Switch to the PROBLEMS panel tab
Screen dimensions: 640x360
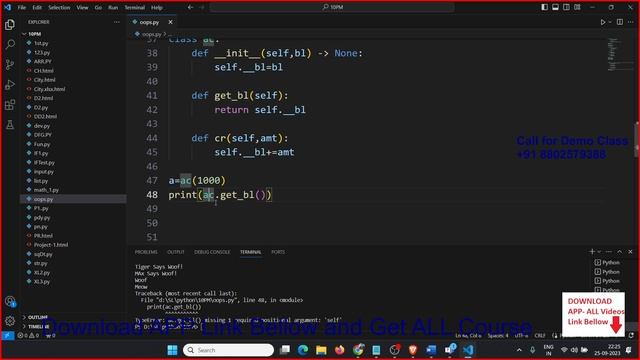tap(146, 252)
